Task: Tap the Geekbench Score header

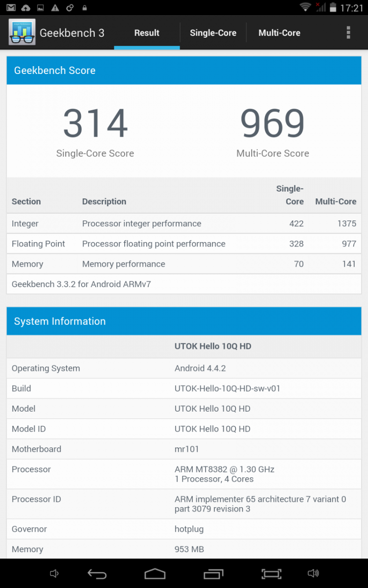Action: tap(184, 71)
